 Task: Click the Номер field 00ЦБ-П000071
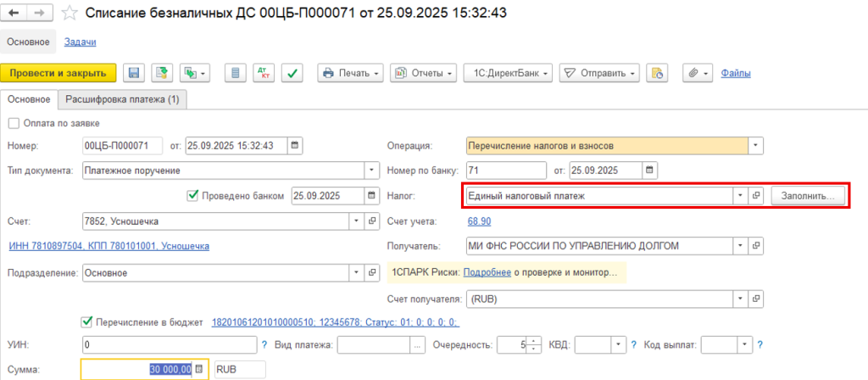tap(122, 146)
